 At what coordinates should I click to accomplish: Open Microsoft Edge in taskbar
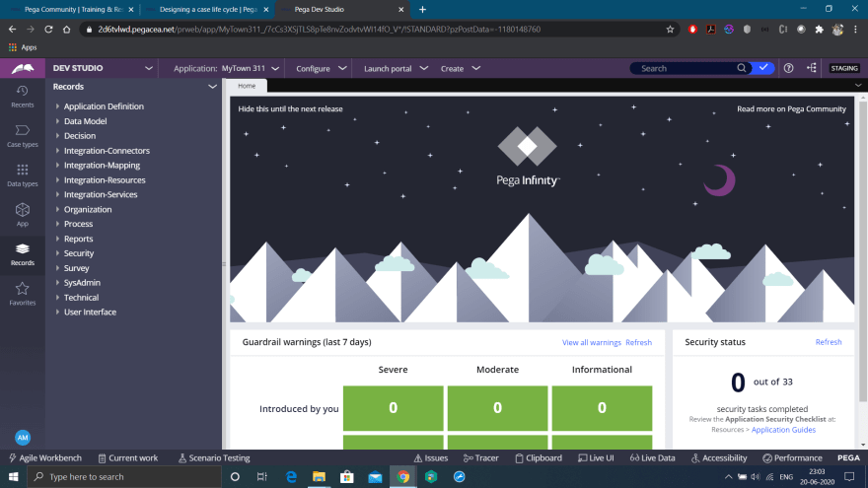coord(291,476)
